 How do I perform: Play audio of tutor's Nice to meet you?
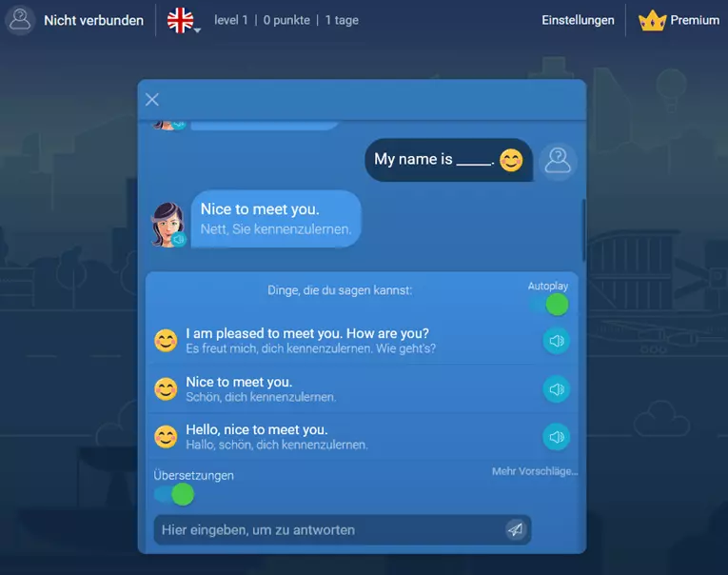tap(178, 239)
